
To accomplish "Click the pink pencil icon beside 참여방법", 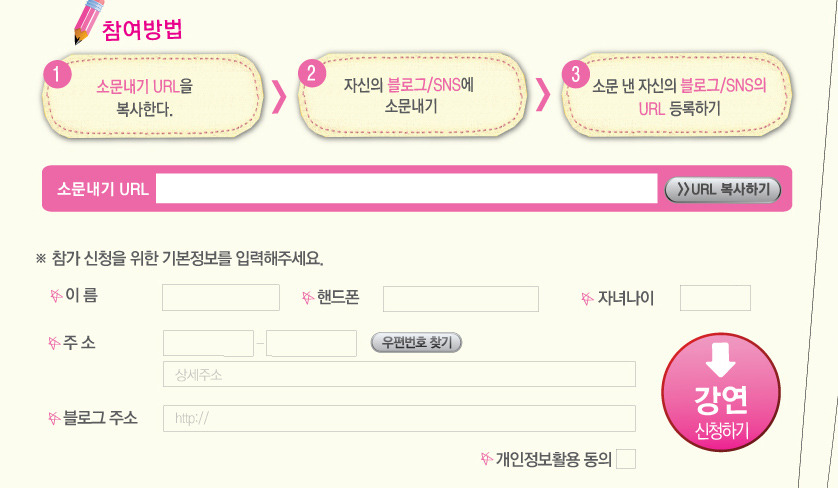I will pos(87,21).
